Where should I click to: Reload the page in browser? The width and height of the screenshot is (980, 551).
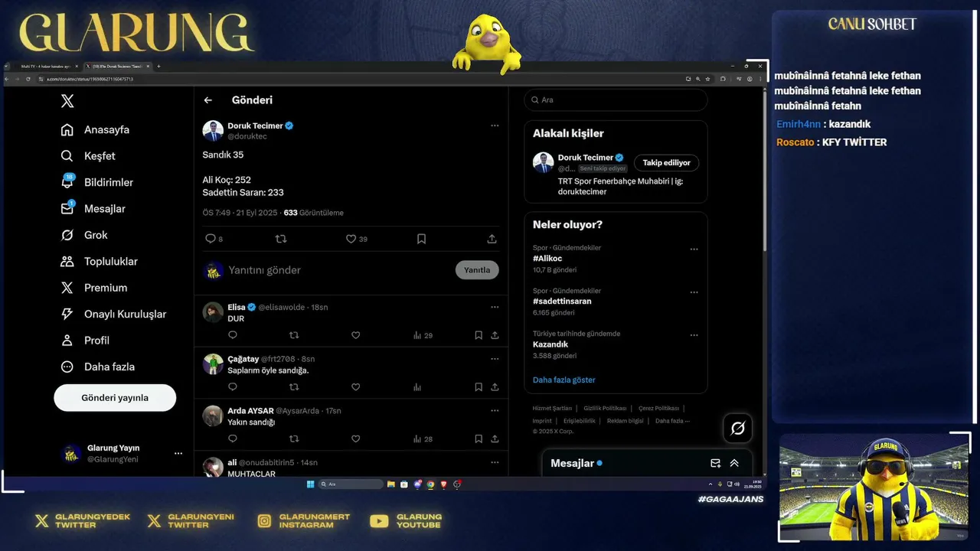[x=28, y=79]
